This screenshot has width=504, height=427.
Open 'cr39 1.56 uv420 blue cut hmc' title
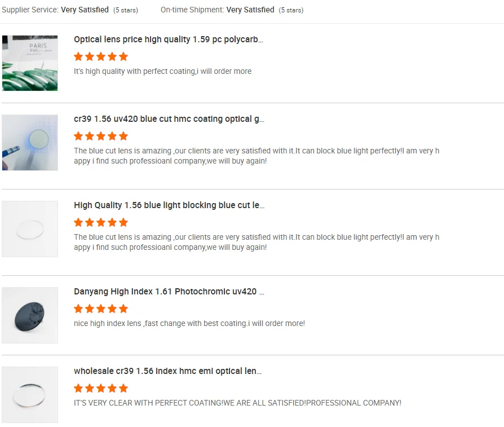(x=169, y=119)
